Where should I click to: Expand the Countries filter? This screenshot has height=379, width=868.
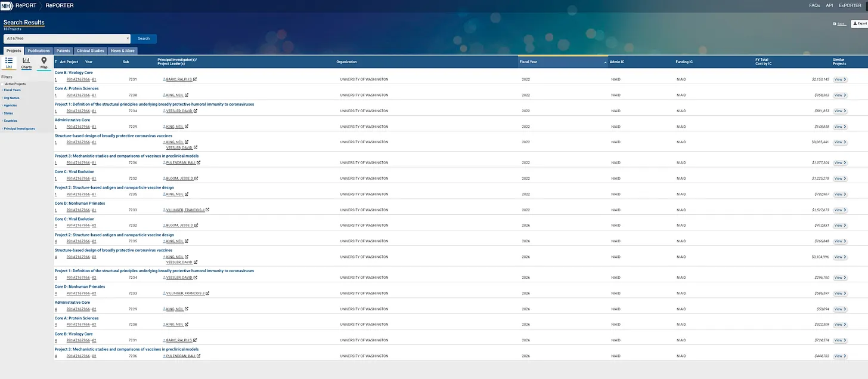(x=10, y=121)
